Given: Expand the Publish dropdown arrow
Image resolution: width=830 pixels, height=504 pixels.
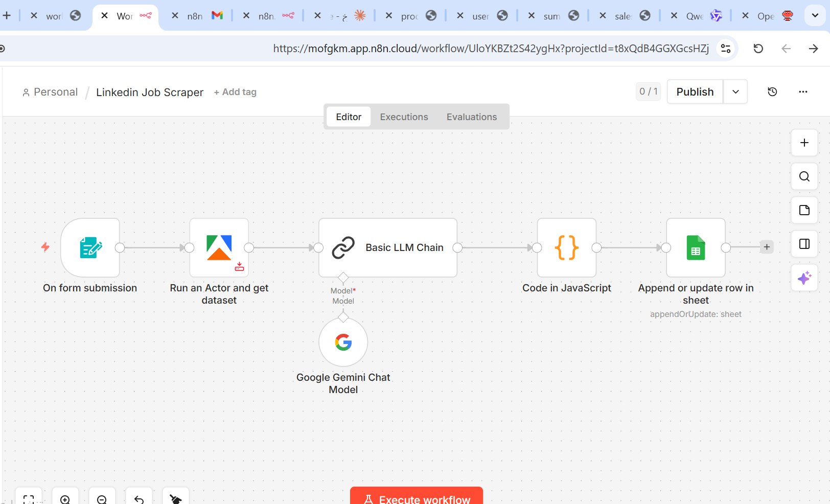Looking at the screenshot, I should tap(735, 92).
